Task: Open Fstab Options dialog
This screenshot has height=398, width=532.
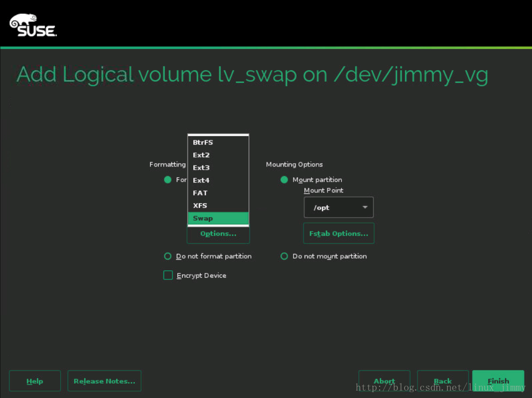Action: 339,233
